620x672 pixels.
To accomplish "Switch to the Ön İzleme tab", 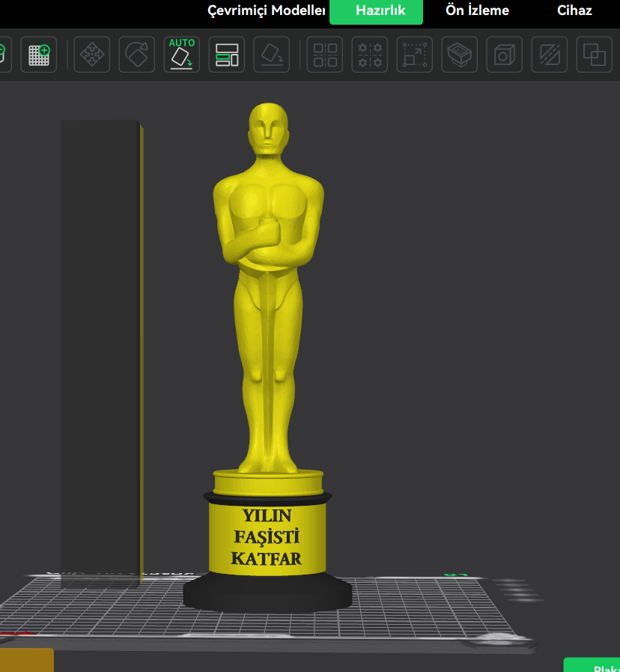I will point(477,10).
